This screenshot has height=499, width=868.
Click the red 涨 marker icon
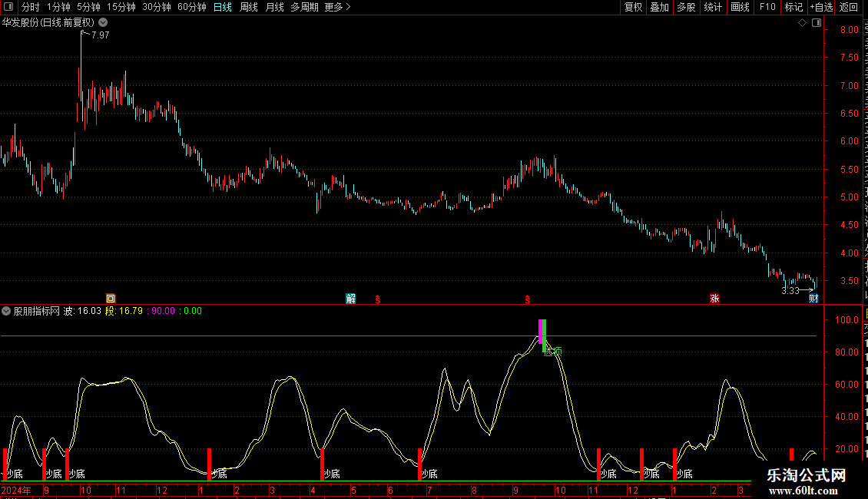click(714, 299)
